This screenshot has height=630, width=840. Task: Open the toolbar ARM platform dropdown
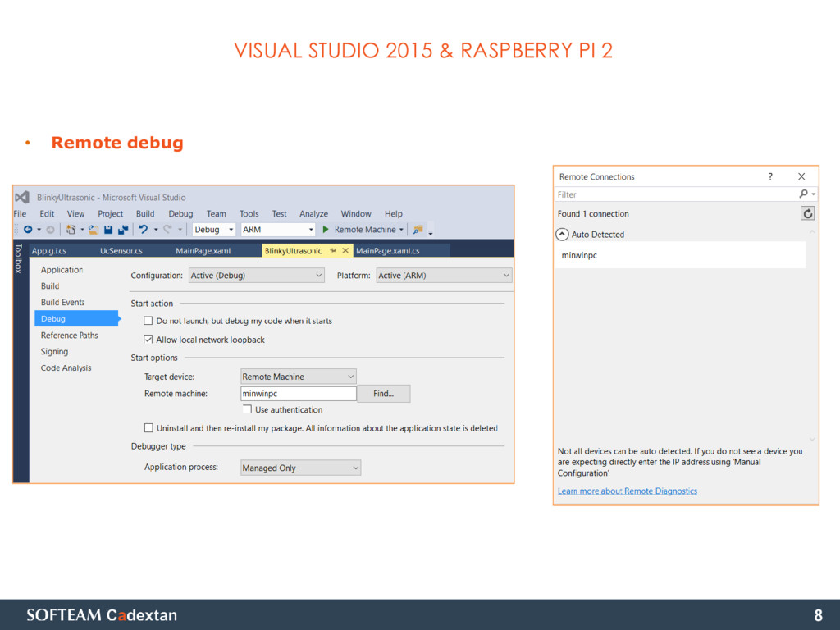click(277, 230)
